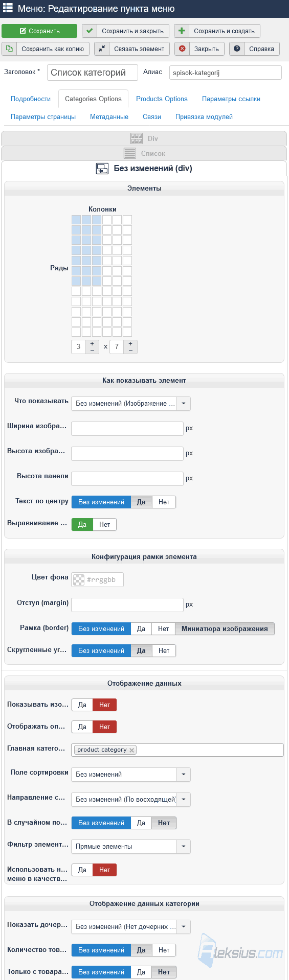Click the green plus save-and-create icon
Viewport: 289px width, 980px height.
tap(182, 31)
